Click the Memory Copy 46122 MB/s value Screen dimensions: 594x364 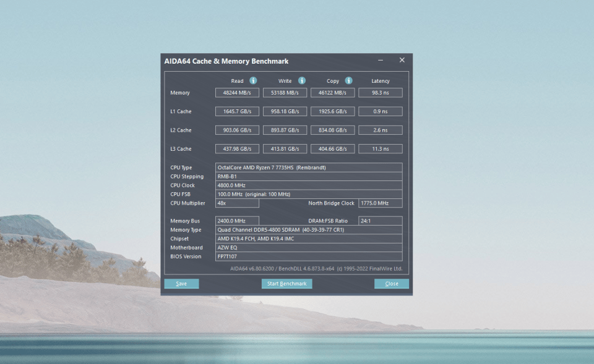point(332,93)
